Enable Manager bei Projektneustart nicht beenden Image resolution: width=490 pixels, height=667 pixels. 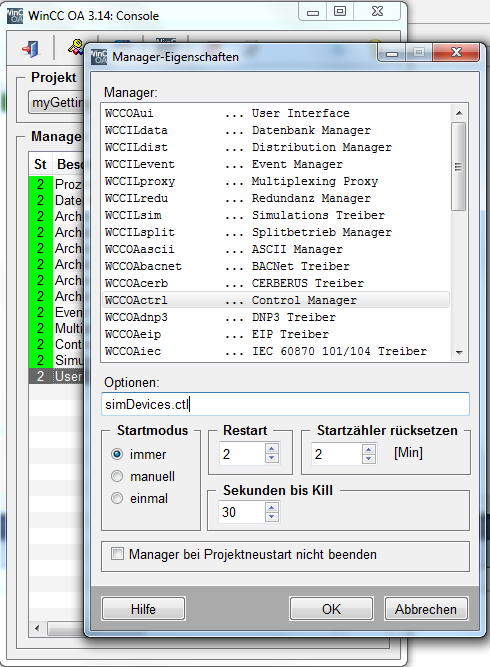(x=117, y=554)
